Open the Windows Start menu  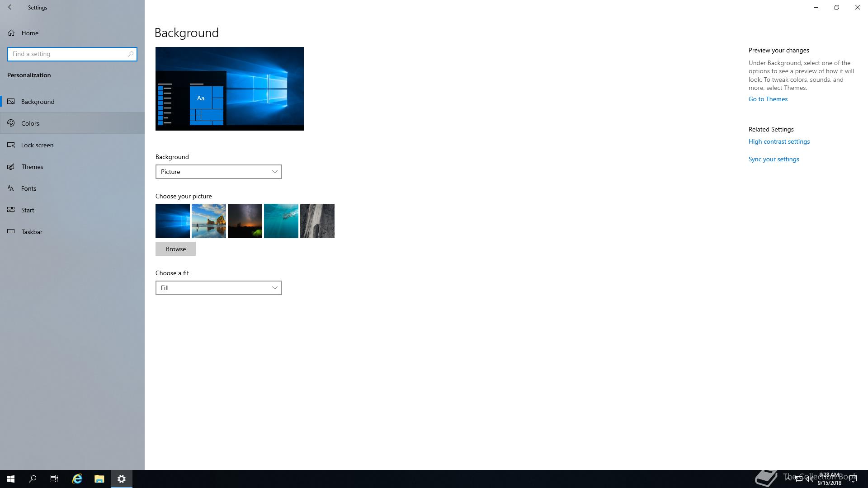(11, 479)
